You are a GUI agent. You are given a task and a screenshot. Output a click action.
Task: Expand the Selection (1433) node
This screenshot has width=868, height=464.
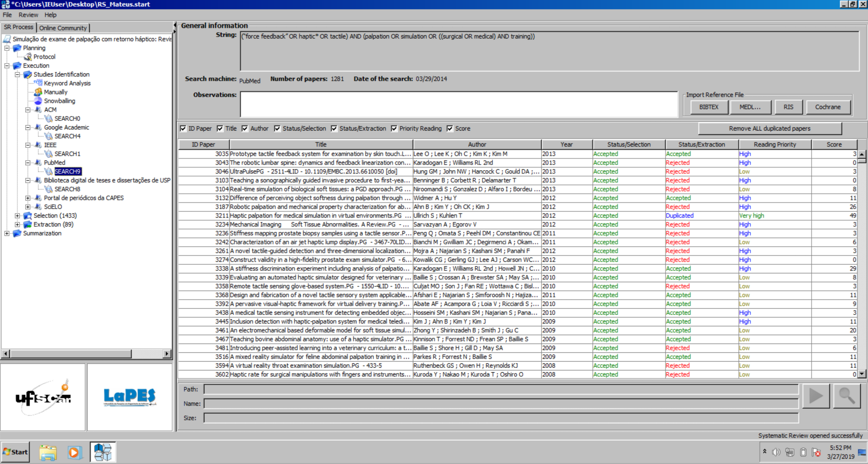(x=17, y=216)
